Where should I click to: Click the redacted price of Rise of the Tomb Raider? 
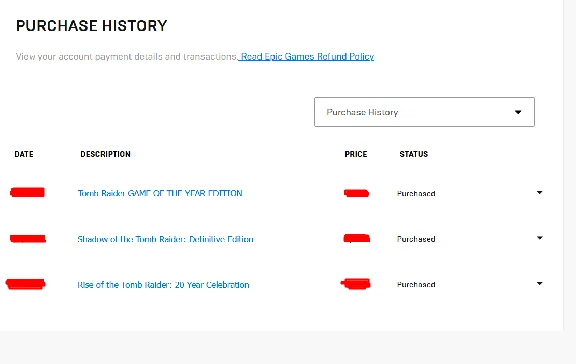pyautogui.click(x=356, y=284)
